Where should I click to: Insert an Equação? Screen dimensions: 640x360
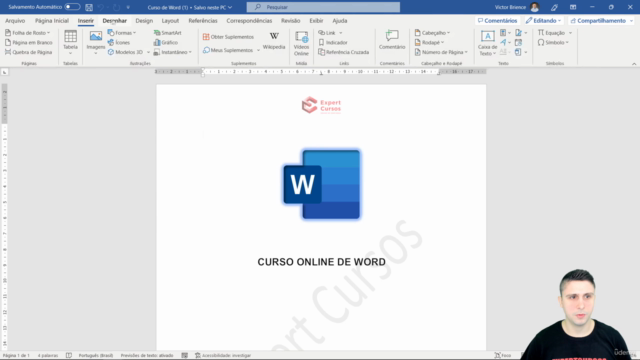pos(551,33)
